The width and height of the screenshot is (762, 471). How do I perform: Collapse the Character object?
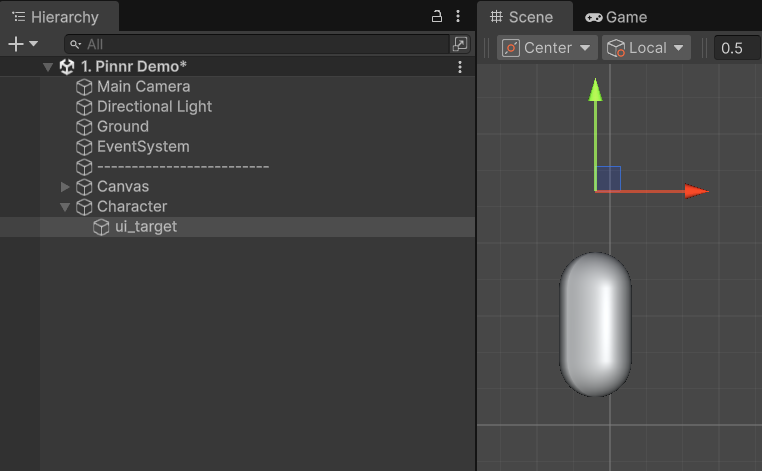[x=66, y=207]
